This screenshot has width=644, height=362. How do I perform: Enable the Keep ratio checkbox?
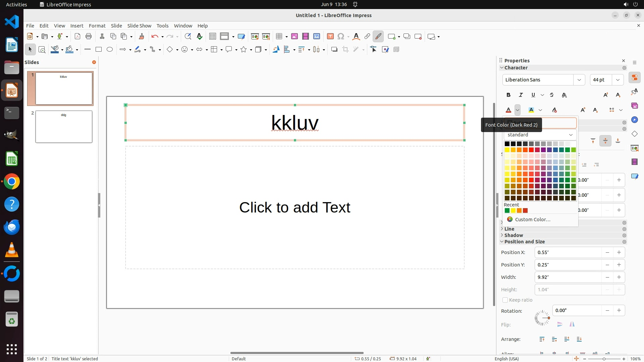click(505, 300)
